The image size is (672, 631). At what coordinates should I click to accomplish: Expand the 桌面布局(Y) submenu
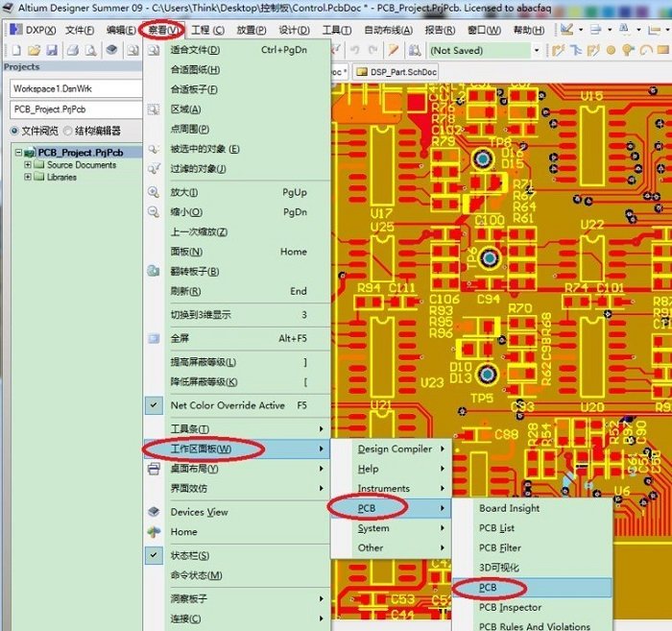pos(321,469)
